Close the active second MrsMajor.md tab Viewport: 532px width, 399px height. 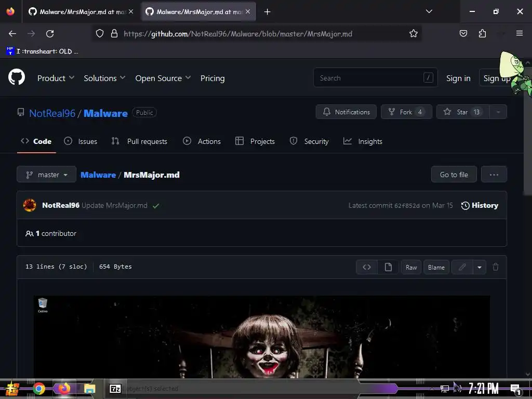pyautogui.click(x=248, y=11)
